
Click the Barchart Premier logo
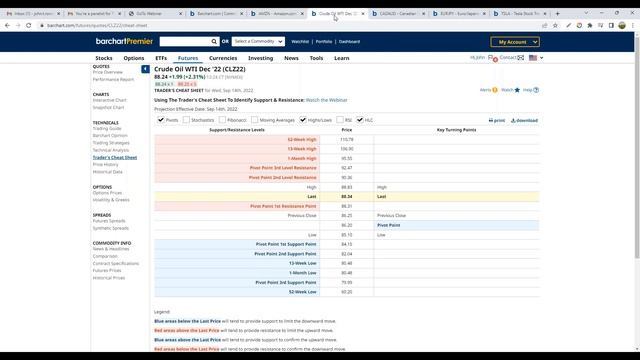click(124, 41)
